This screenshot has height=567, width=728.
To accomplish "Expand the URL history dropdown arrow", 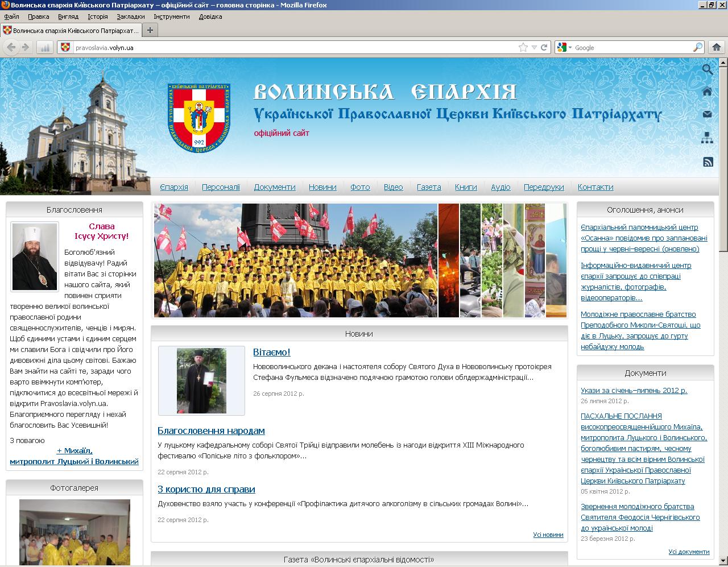I will point(533,47).
